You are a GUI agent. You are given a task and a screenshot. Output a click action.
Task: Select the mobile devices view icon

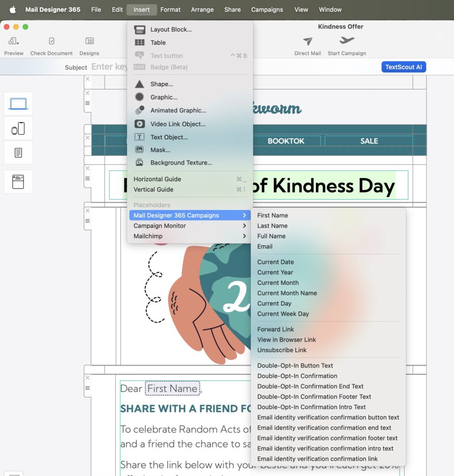[x=18, y=128]
